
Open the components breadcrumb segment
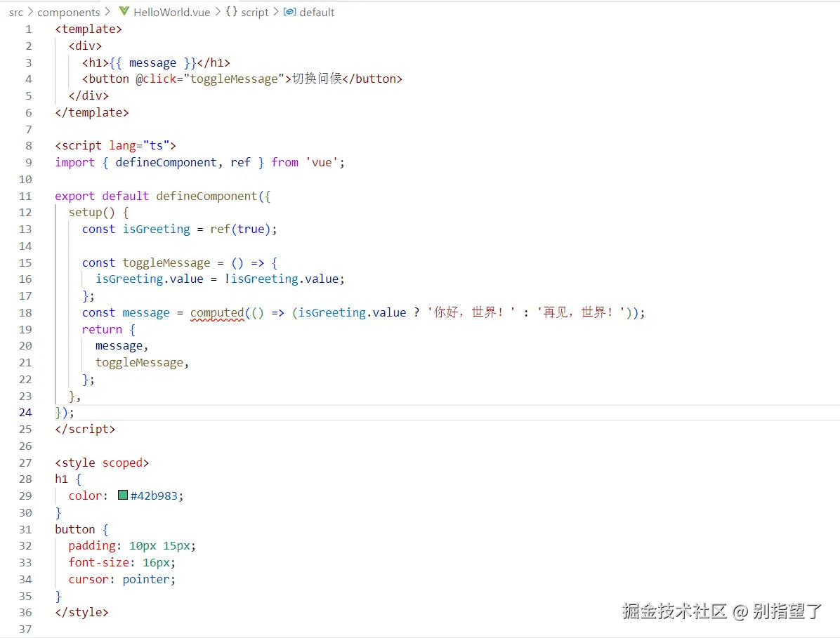(x=69, y=12)
